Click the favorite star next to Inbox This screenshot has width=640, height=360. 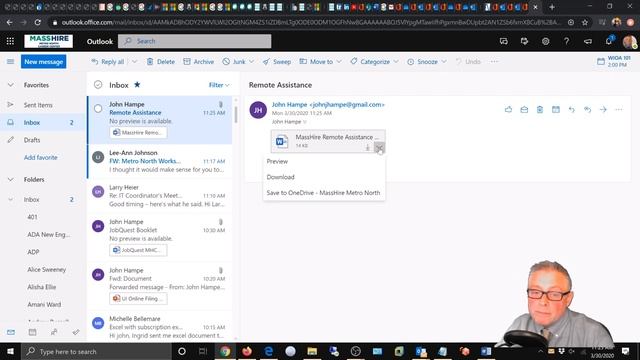pyautogui.click(x=137, y=84)
